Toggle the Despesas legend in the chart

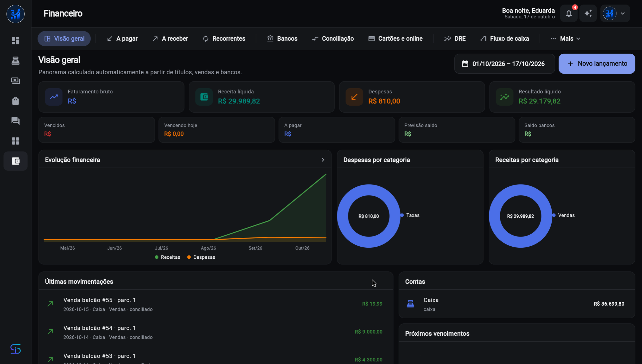[x=201, y=257]
